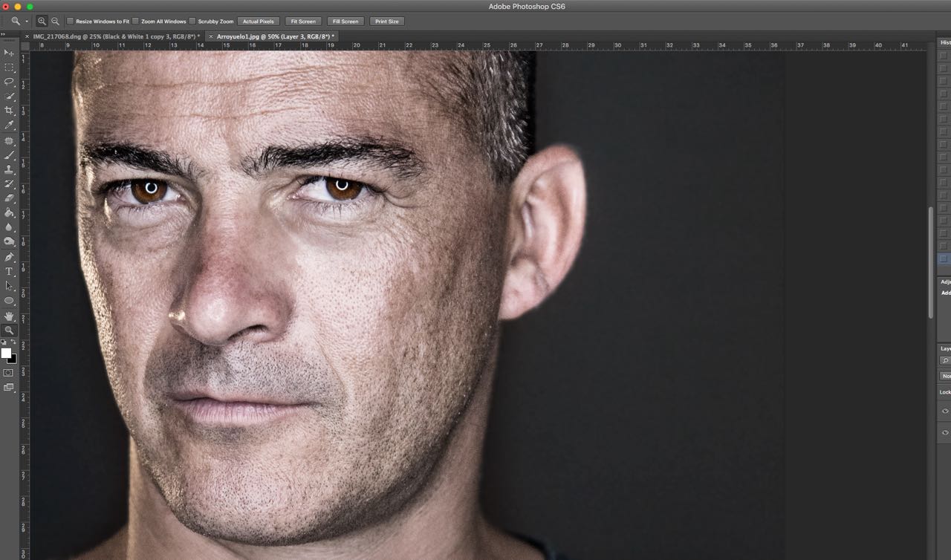Swap foreground and background colors
Image resolution: width=951 pixels, height=560 pixels.
point(13,342)
